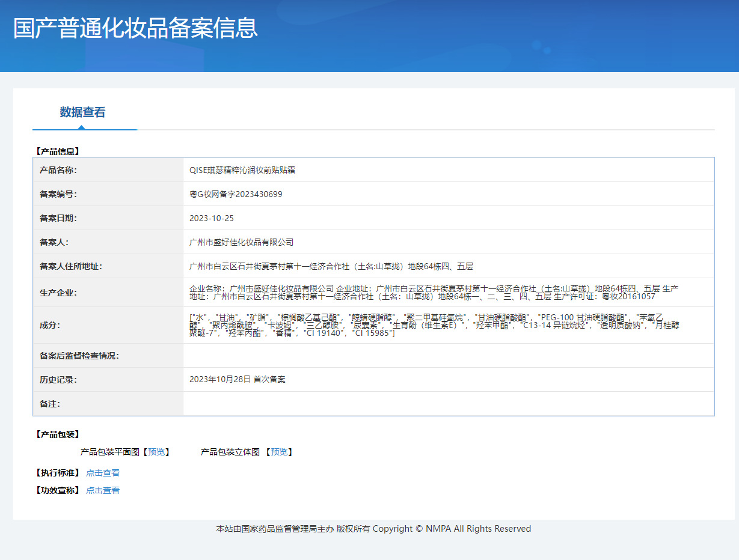The height and width of the screenshot is (560, 739).
Task: Click the 国产普通化妆品备案信息 page title
Action: [x=135, y=28]
